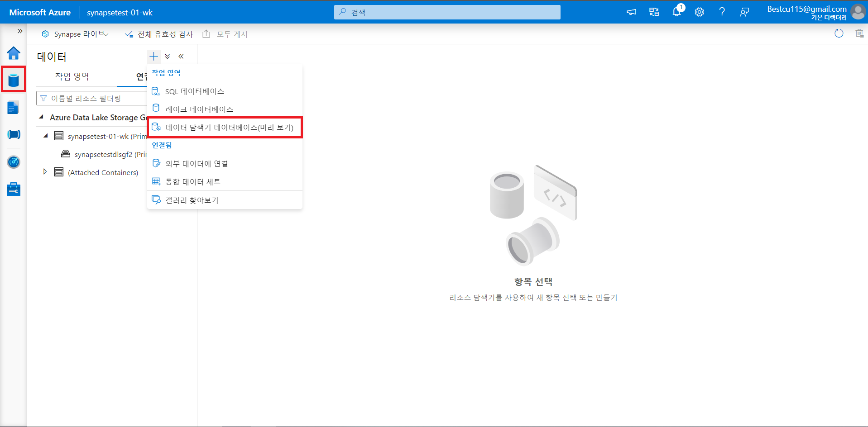The width and height of the screenshot is (868, 427).
Task: Collapse the Azure Data Lake Storage Gen2 node
Action: [x=41, y=117]
